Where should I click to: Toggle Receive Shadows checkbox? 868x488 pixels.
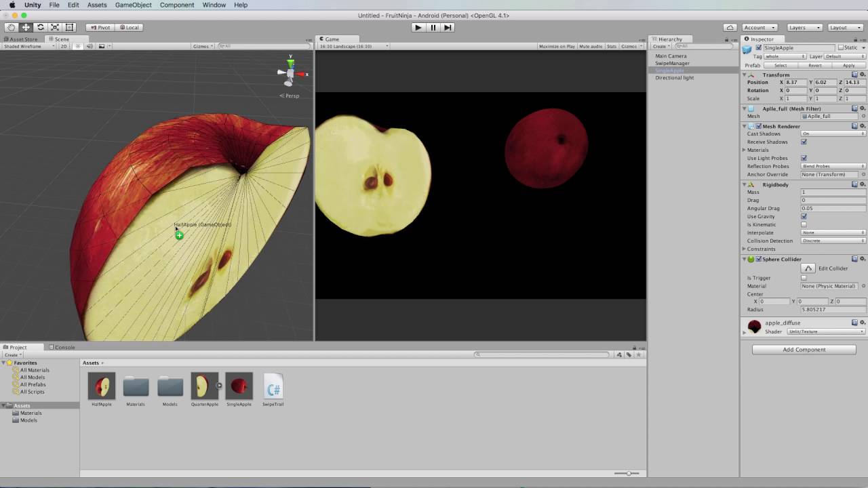coord(804,142)
